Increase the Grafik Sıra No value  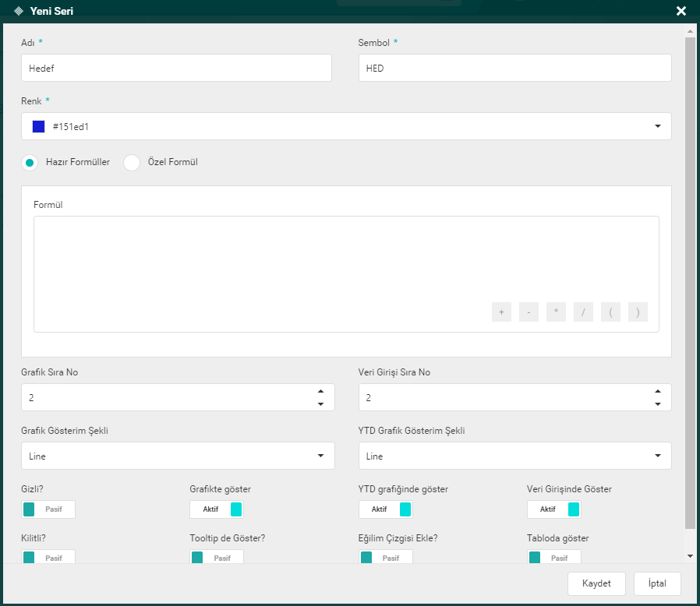320,392
